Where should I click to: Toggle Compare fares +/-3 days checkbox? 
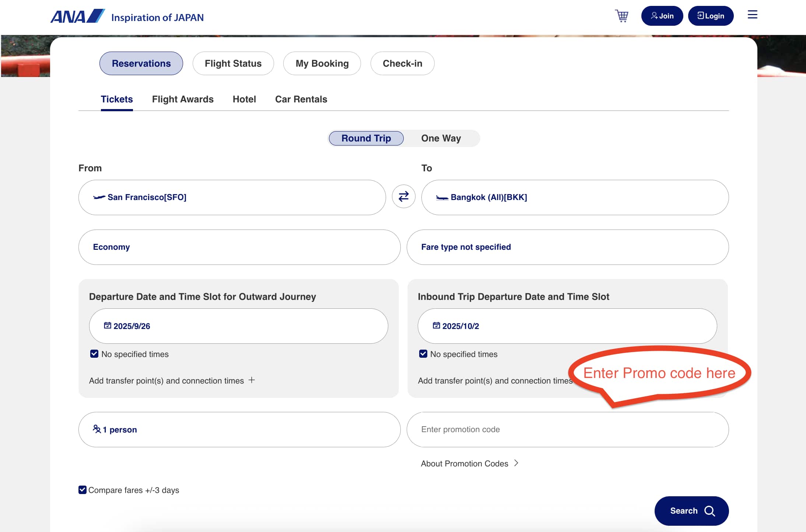tap(83, 490)
